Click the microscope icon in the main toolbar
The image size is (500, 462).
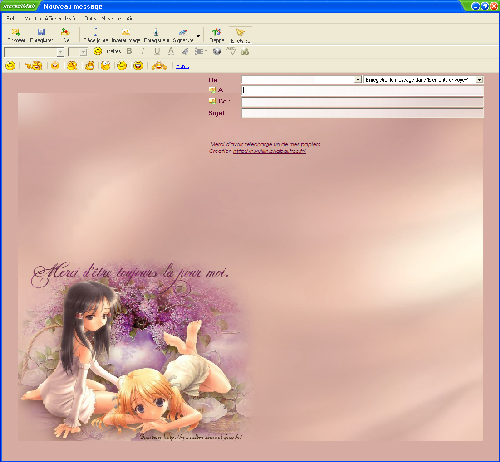click(156, 32)
